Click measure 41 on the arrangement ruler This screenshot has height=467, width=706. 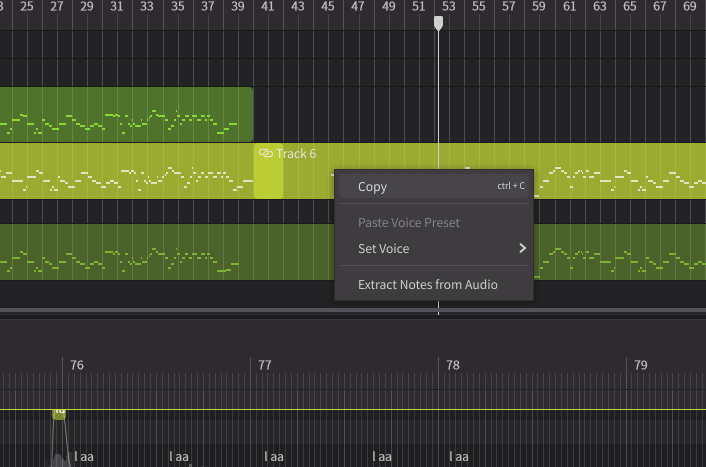click(x=267, y=6)
